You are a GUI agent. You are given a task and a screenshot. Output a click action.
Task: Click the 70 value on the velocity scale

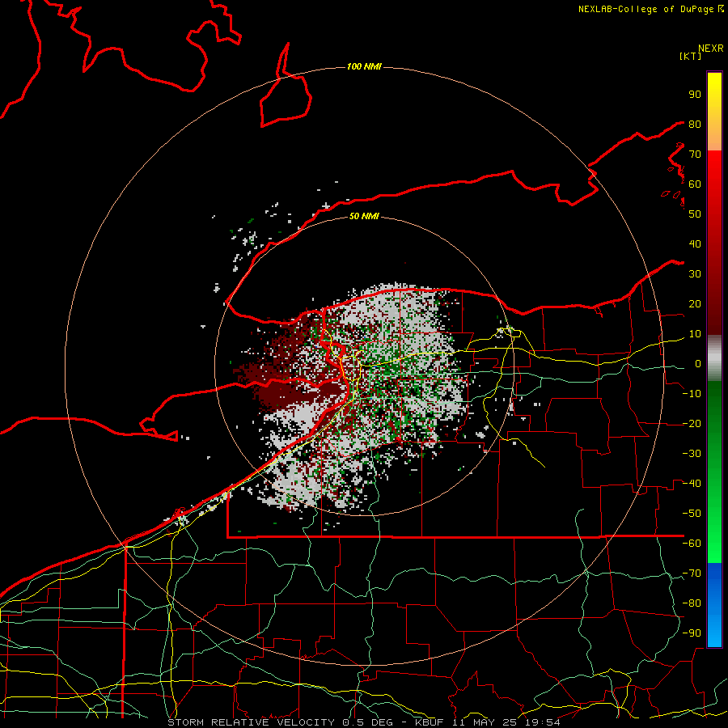695,154
